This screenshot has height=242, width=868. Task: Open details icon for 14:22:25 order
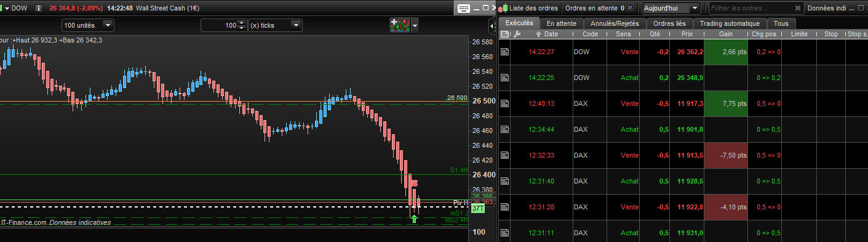click(x=504, y=78)
